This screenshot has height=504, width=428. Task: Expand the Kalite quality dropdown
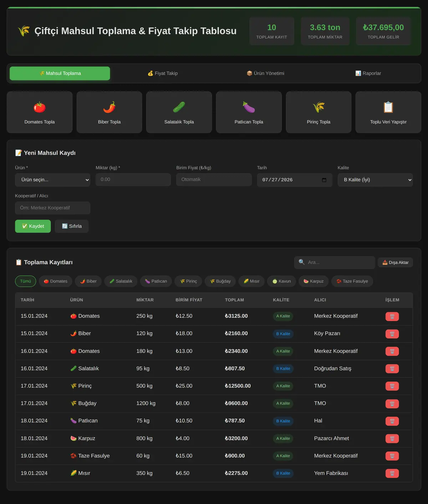click(x=375, y=180)
